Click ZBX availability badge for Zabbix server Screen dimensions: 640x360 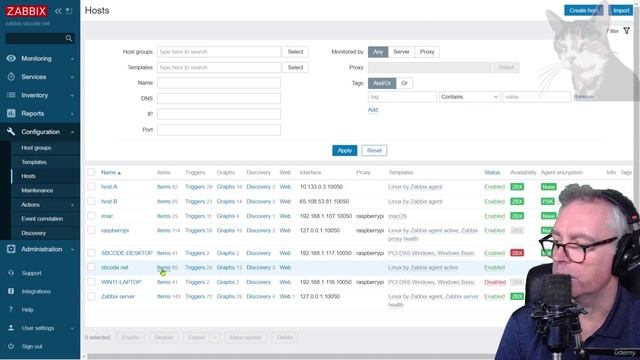click(517, 296)
